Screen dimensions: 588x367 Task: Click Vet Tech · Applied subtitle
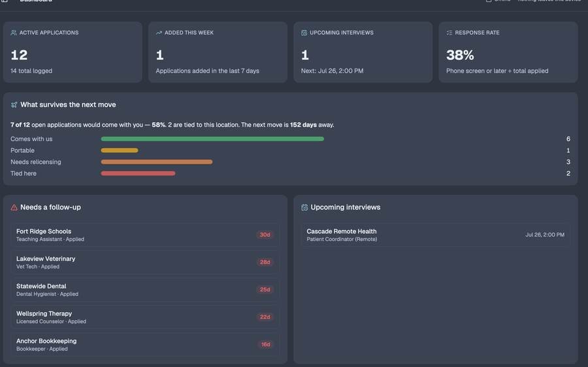pyautogui.click(x=38, y=266)
